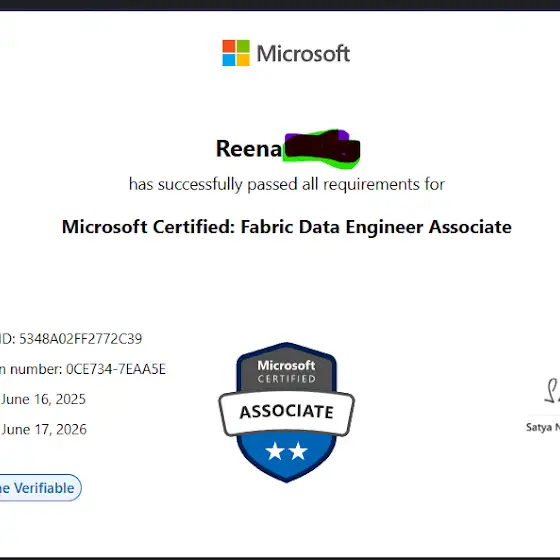Screen dimensions: 560x560
Task: Click the Microsoft Certified Associate badge
Action: click(x=286, y=412)
